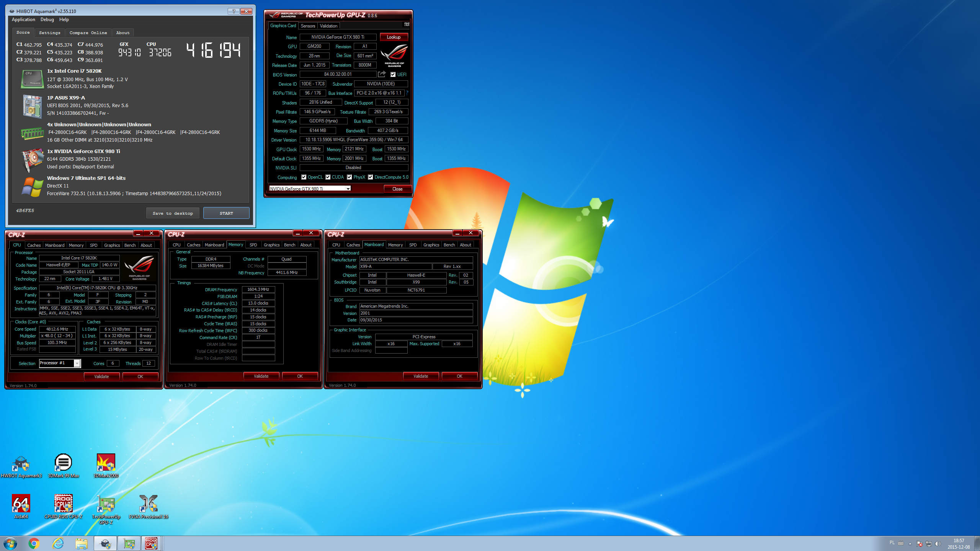Open Application menu in Aquamark3

tap(23, 20)
